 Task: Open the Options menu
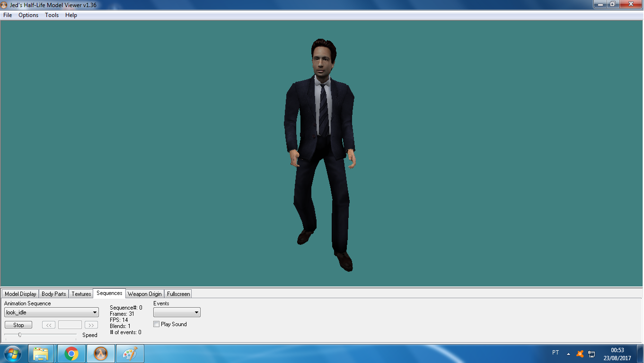(x=28, y=15)
